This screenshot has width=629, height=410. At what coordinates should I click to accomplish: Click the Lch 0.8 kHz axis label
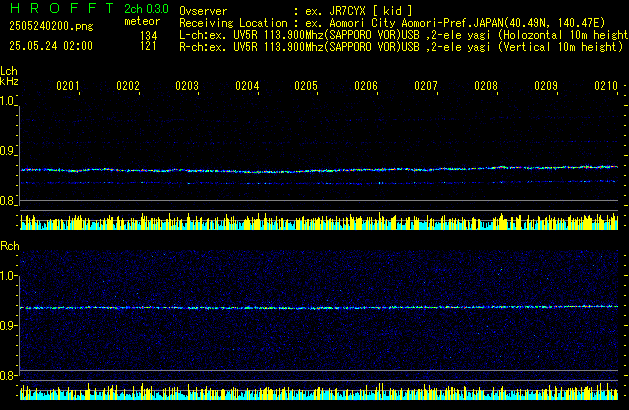tap(8, 201)
